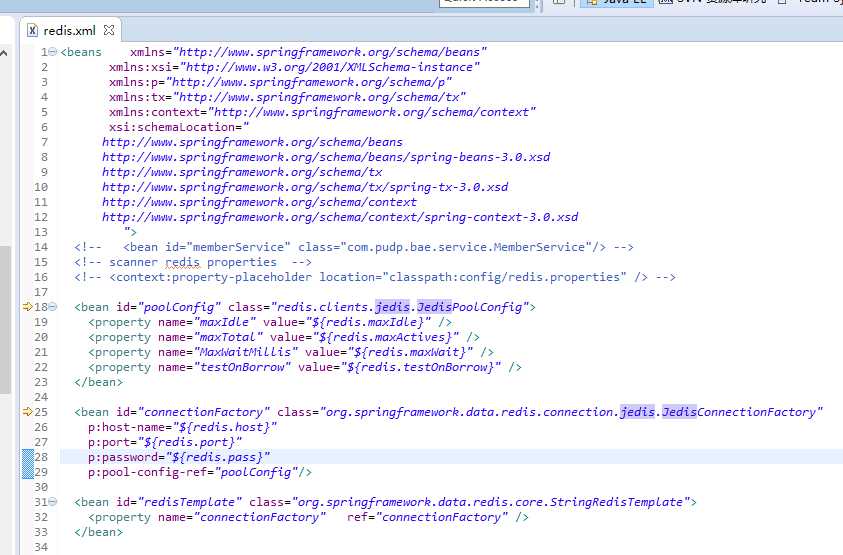Click StringRedisTemplate class name on line 31
This screenshot has width=843, height=555.
tap(615, 502)
